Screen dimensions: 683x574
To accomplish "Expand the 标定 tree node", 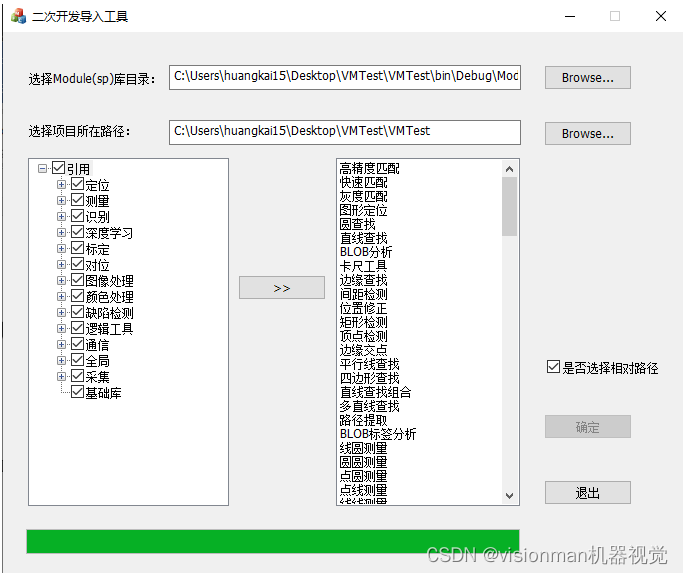I will coord(61,248).
